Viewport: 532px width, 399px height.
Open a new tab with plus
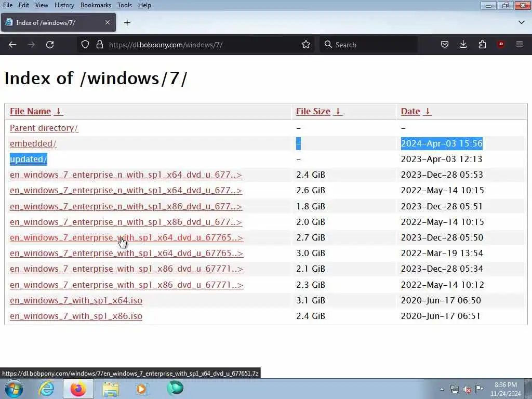[127, 23]
